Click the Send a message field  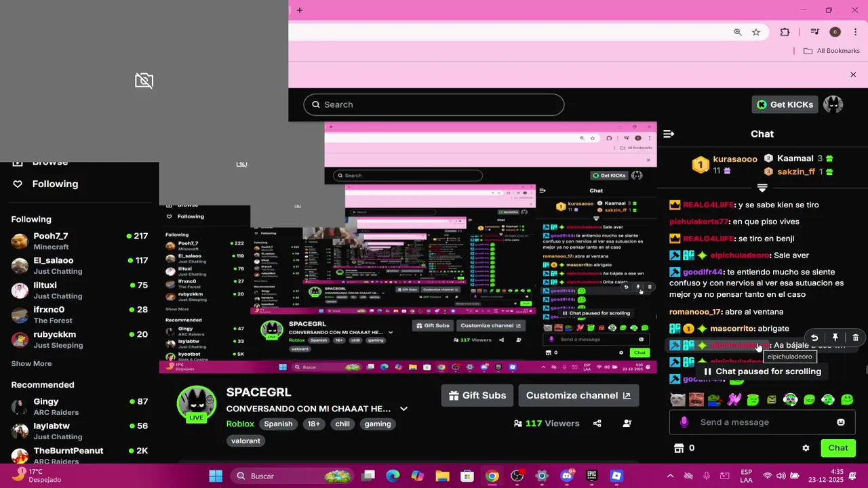point(762,422)
